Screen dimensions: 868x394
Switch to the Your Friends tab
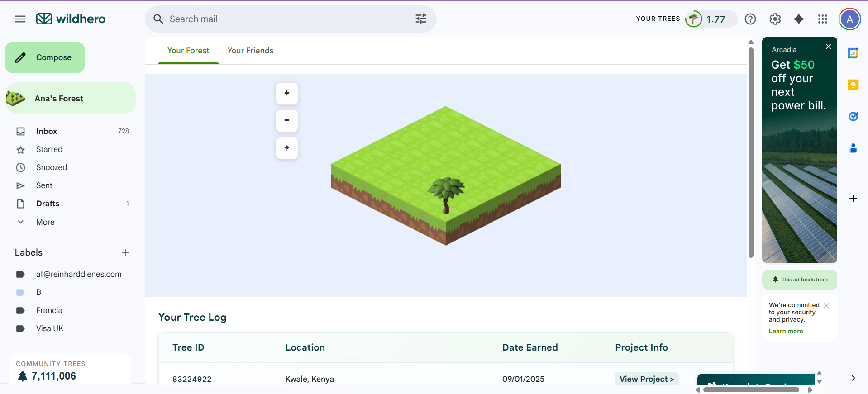click(x=250, y=51)
